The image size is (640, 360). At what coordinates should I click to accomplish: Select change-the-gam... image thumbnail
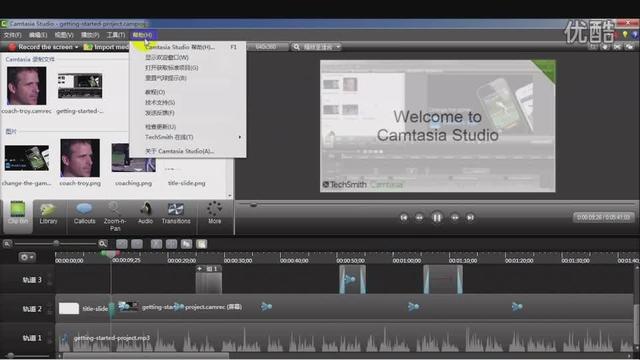pyautogui.click(x=27, y=158)
